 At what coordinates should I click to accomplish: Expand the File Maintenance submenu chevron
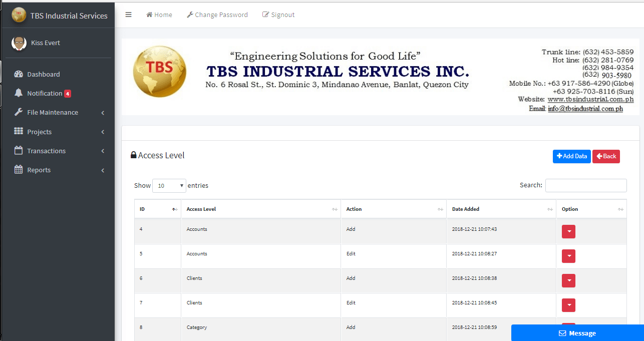[x=103, y=113]
